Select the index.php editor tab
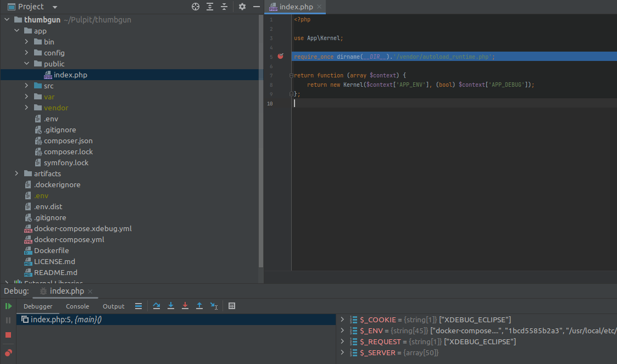 tap(296, 7)
